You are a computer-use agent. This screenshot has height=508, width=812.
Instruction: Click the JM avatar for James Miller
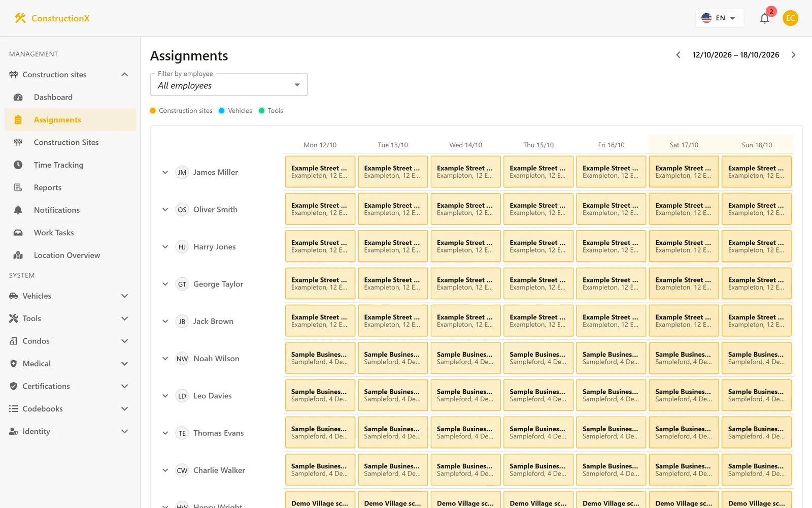[182, 172]
